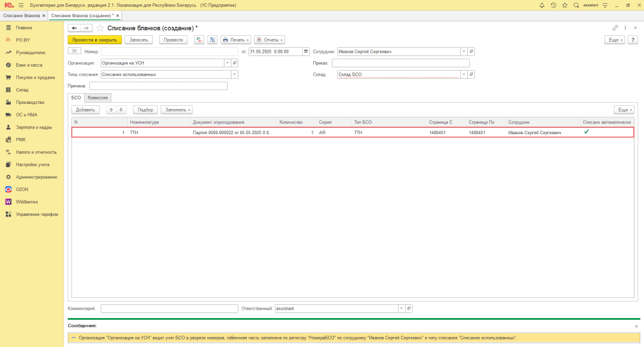Open the Отчеты dropdown menu
The height and width of the screenshot is (347, 644).
269,40
